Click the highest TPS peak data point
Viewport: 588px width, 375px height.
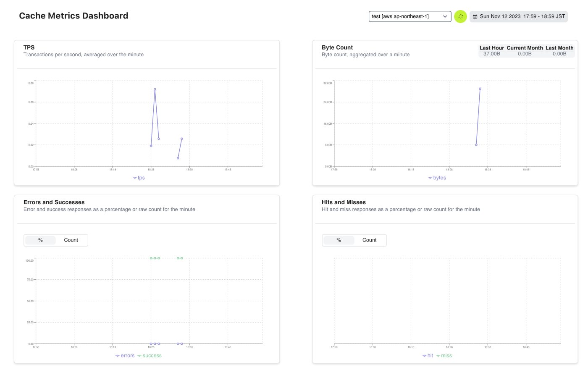(155, 89)
